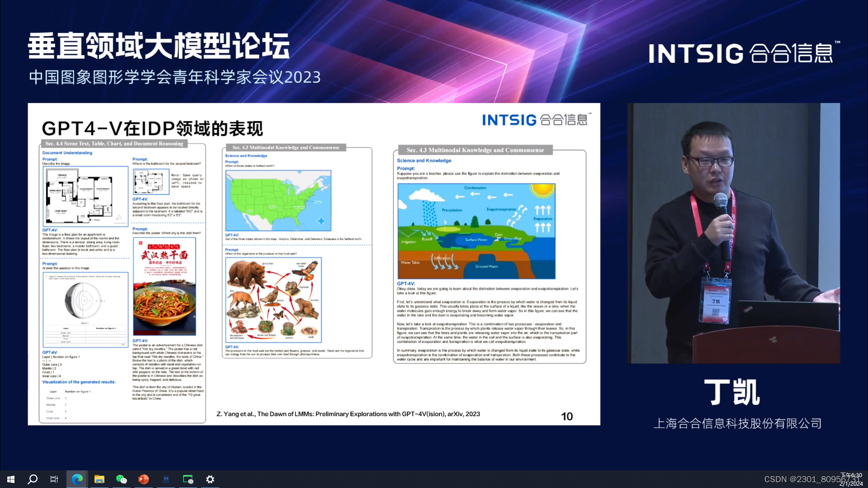Screen dimensions: 868x488
Task: Click the bear food web image
Action: tap(274, 300)
